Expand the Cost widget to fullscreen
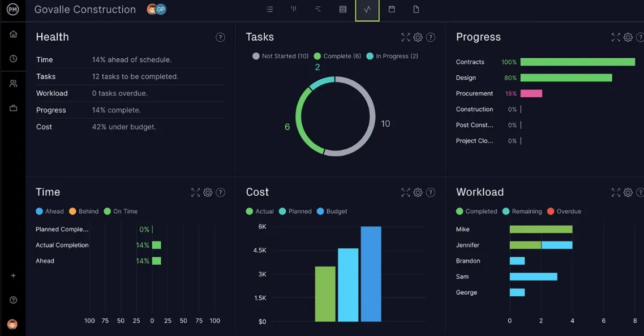 [406, 192]
